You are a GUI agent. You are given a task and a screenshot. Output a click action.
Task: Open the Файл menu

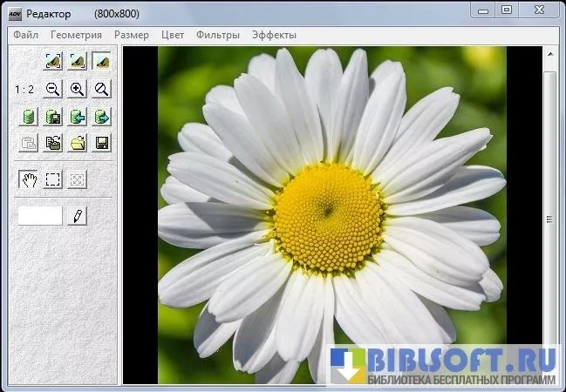coord(25,35)
